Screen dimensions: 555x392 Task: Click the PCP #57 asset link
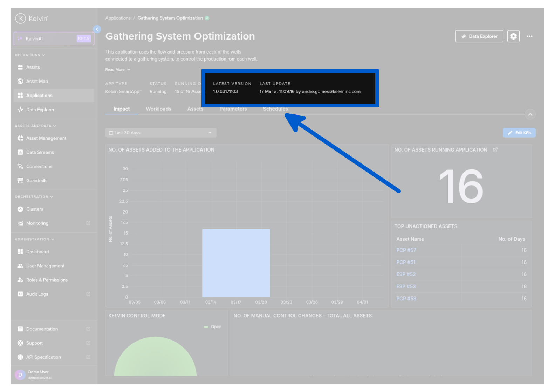pos(406,250)
